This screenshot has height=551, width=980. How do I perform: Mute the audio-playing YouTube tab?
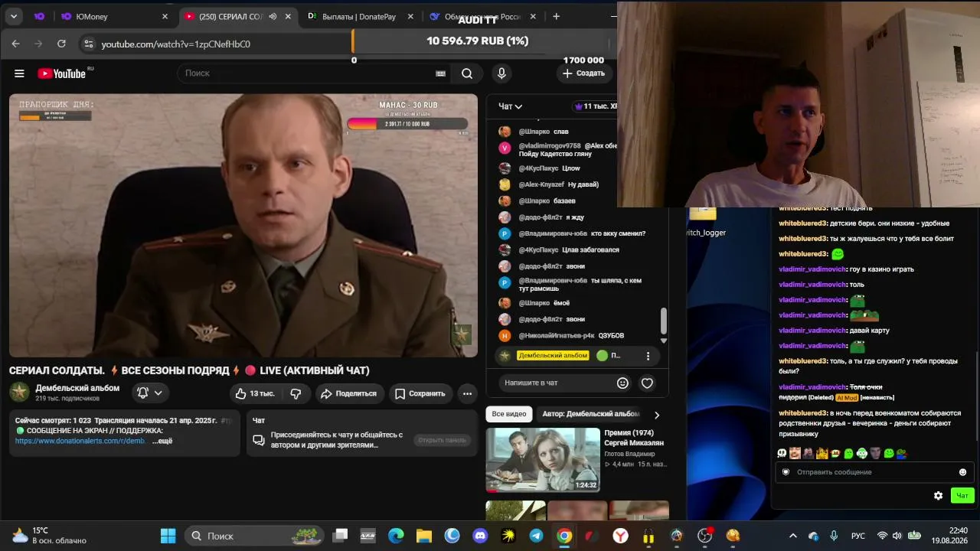(x=273, y=16)
